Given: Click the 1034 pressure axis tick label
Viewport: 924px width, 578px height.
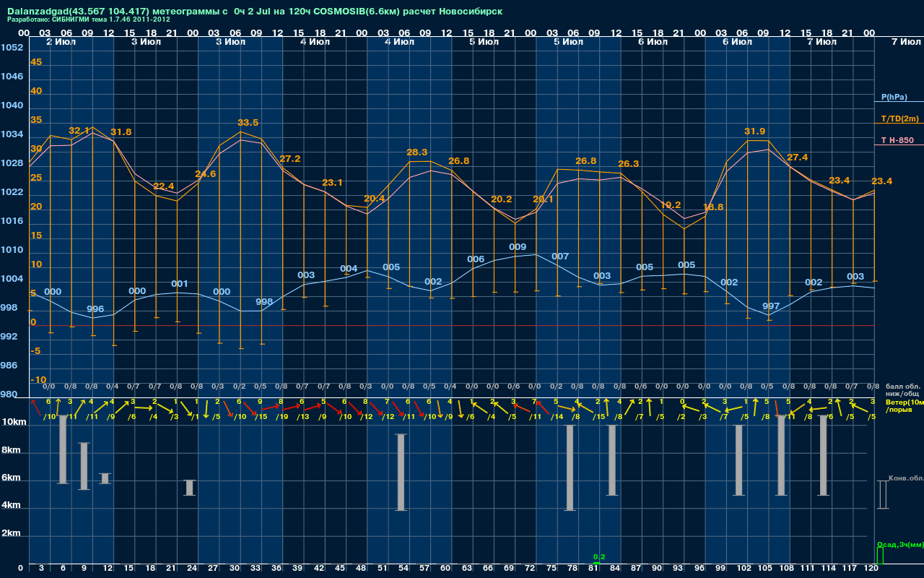Looking at the screenshot, I should tap(12, 134).
